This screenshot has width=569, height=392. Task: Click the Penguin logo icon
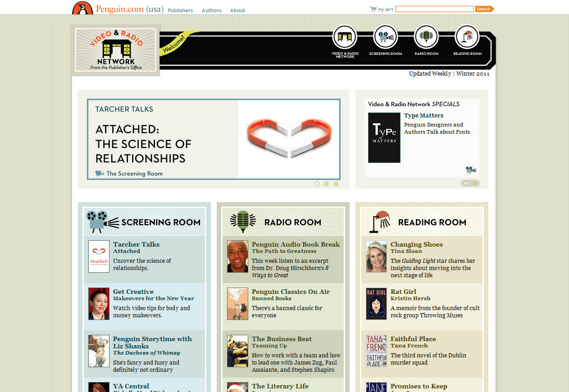click(83, 8)
